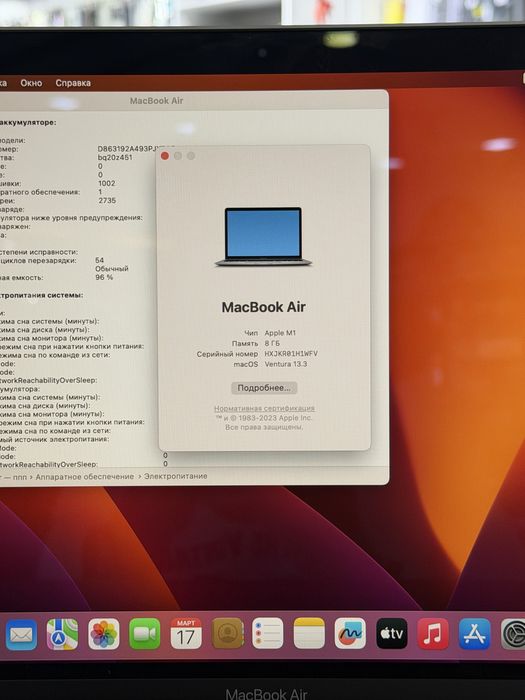The image size is (525, 700).
Task: Select Электропитание in the path bar
Action: [x=175, y=476]
